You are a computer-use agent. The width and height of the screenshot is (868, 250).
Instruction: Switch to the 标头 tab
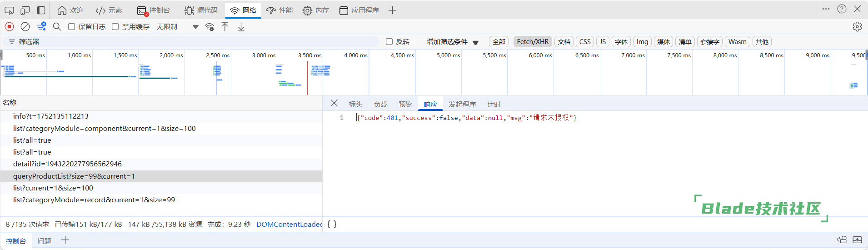click(x=355, y=104)
